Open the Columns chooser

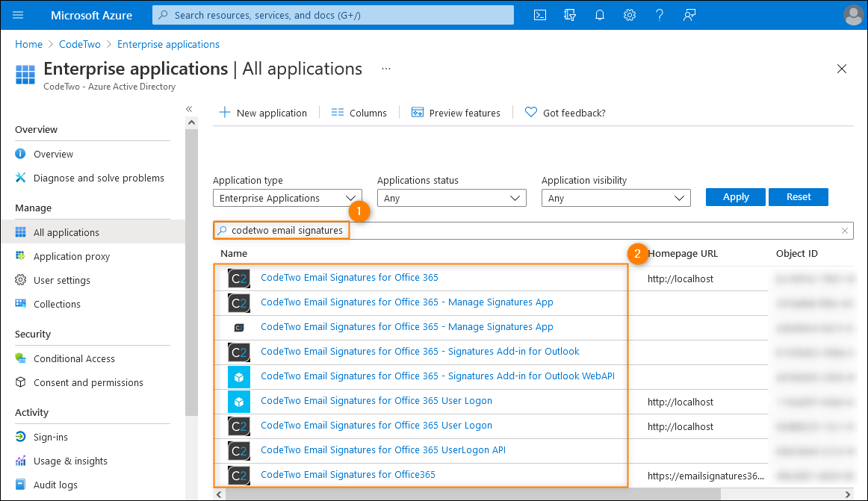tap(359, 113)
